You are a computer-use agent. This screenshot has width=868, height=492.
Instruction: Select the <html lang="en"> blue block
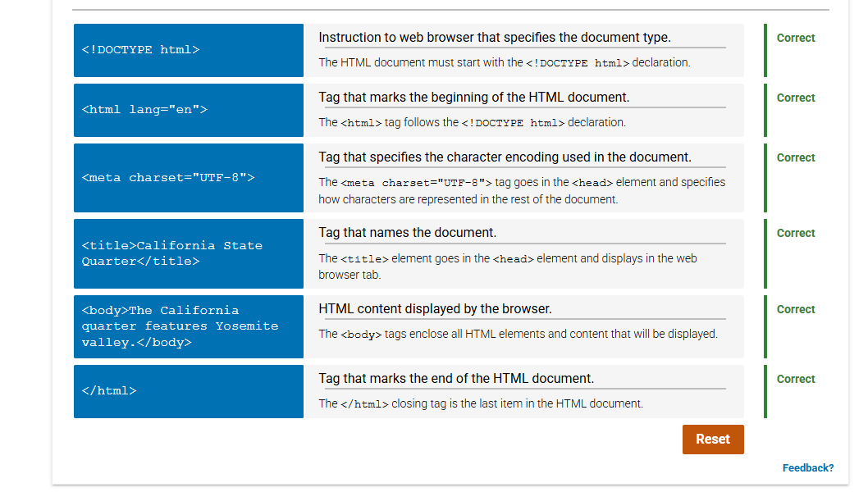point(188,110)
